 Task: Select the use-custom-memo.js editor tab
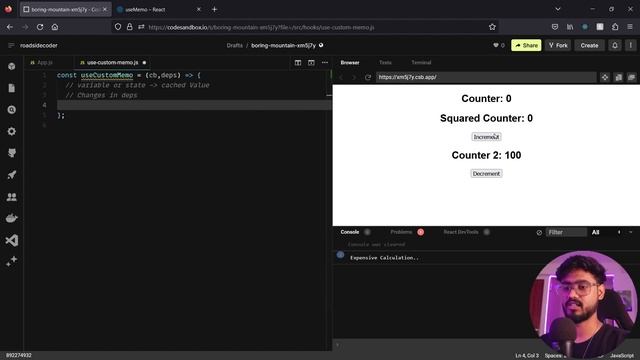click(x=112, y=62)
